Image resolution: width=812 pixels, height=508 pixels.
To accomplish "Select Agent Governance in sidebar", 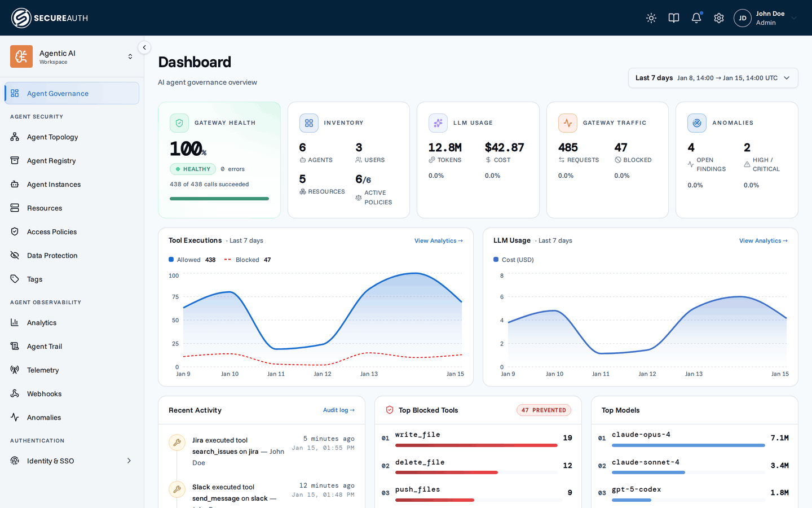I will click(72, 93).
